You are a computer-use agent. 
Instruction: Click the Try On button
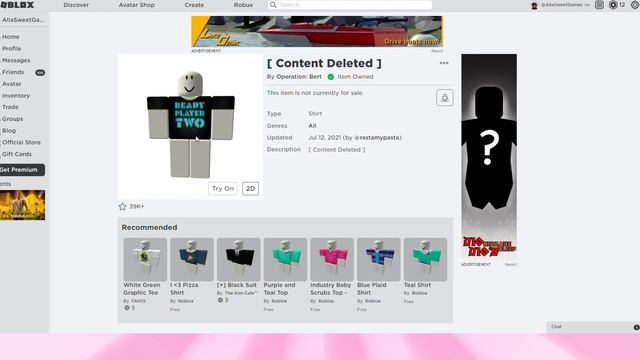coord(223,189)
